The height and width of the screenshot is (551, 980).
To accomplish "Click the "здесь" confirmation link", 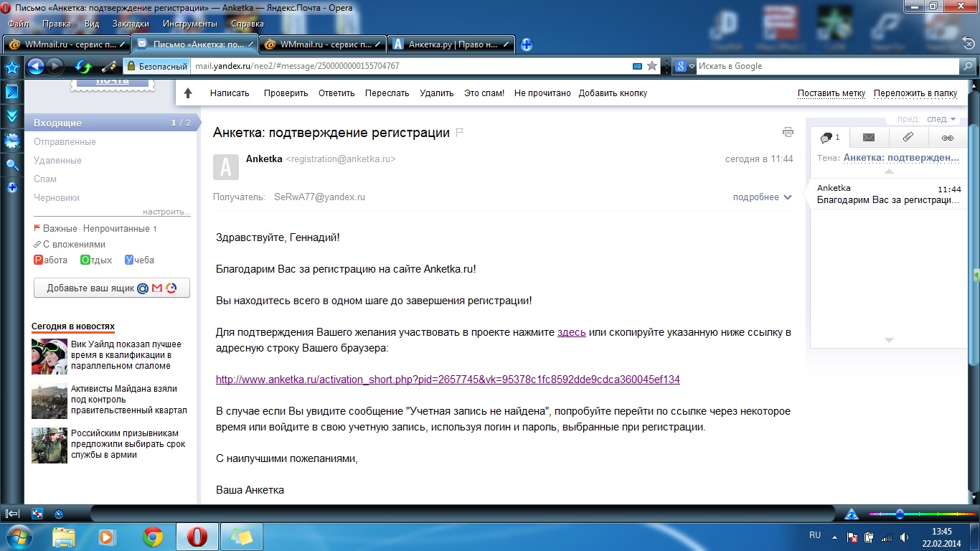I will tap(572, 332).
